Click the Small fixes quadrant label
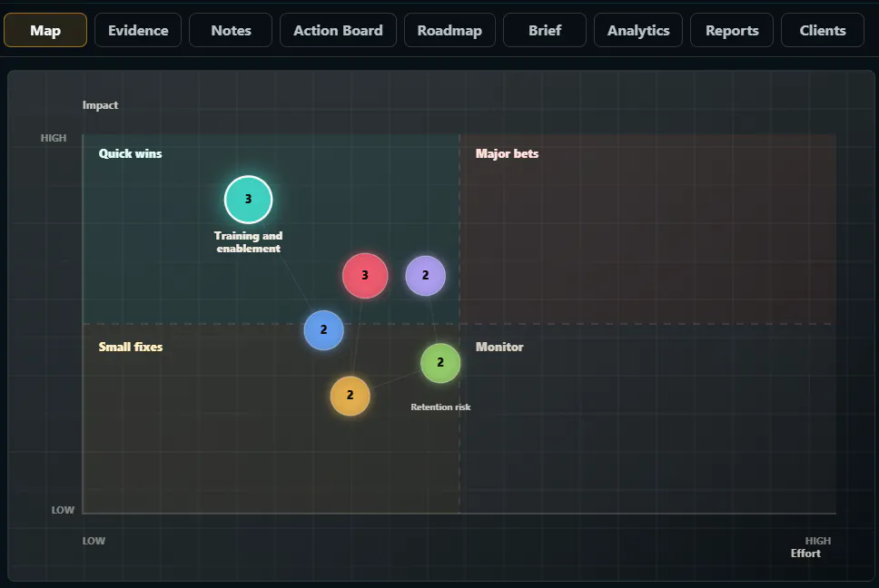Viewport: 879px width, 588px height. [131, 347]
